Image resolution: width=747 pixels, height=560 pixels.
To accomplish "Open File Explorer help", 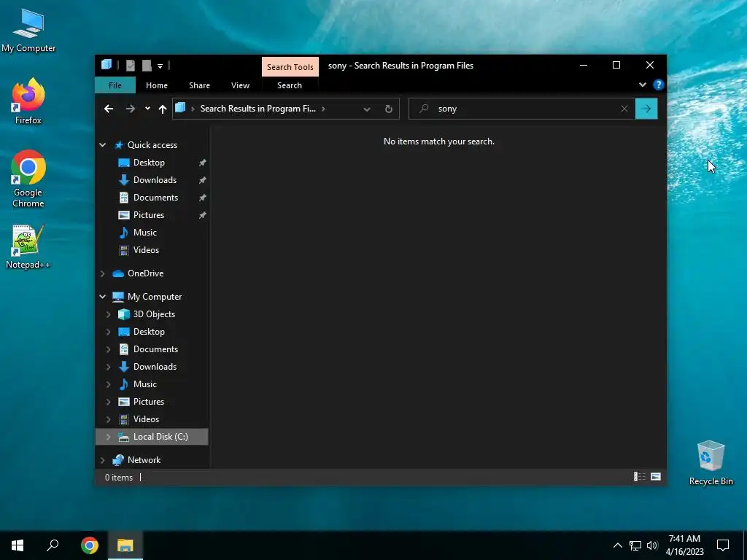I will pos(659,85).
